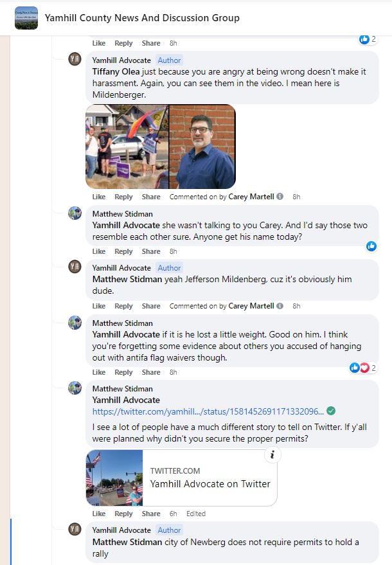392x565 pixels.
Task: Open the Yamhill County group avatar icon
Action: point(26,17)
